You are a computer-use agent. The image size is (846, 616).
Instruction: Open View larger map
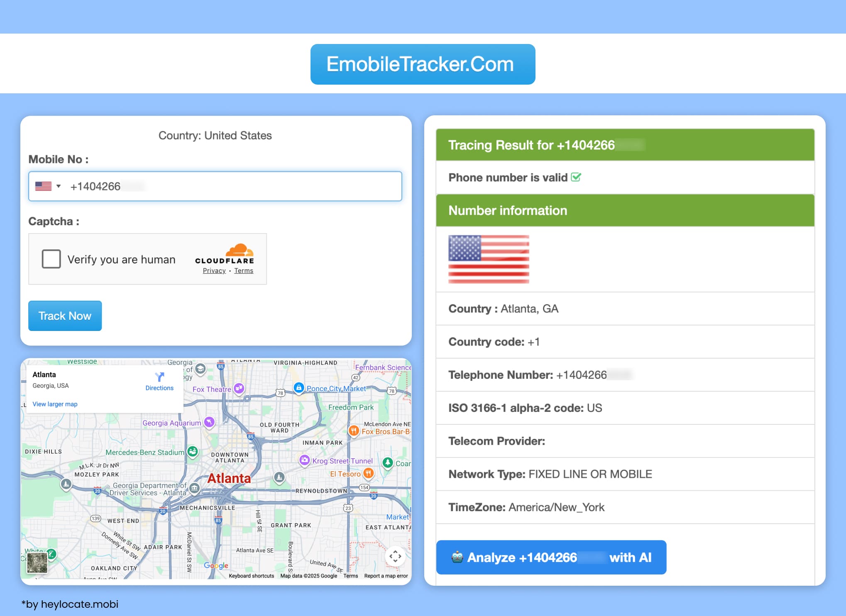pos(54,404)
